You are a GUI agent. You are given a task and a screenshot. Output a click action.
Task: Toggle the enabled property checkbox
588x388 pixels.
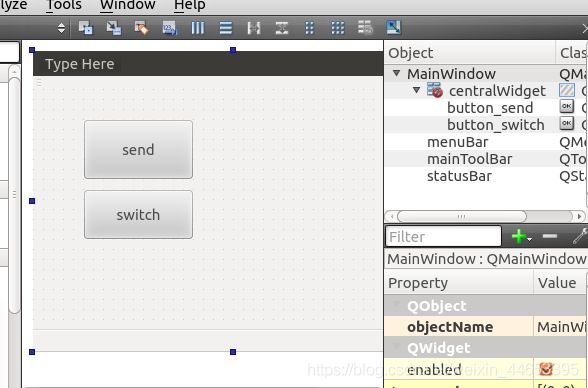coord(546,369)
